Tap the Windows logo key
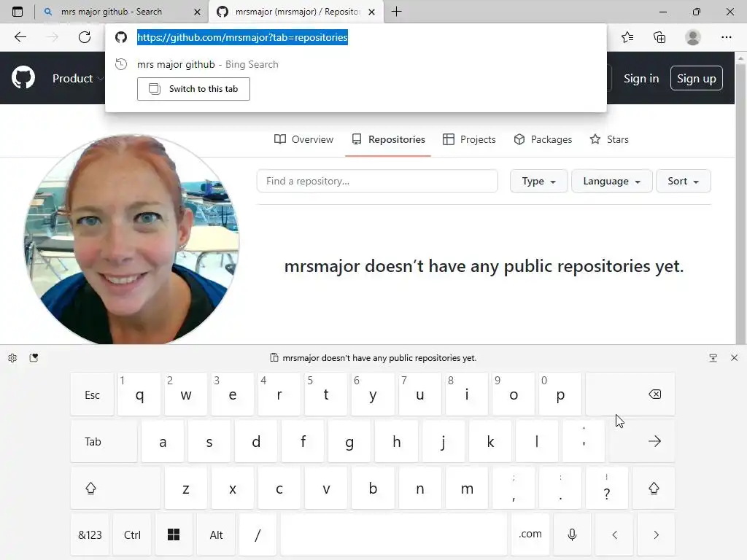The height and width of the screenshot is (560, 747). point(174,534)
